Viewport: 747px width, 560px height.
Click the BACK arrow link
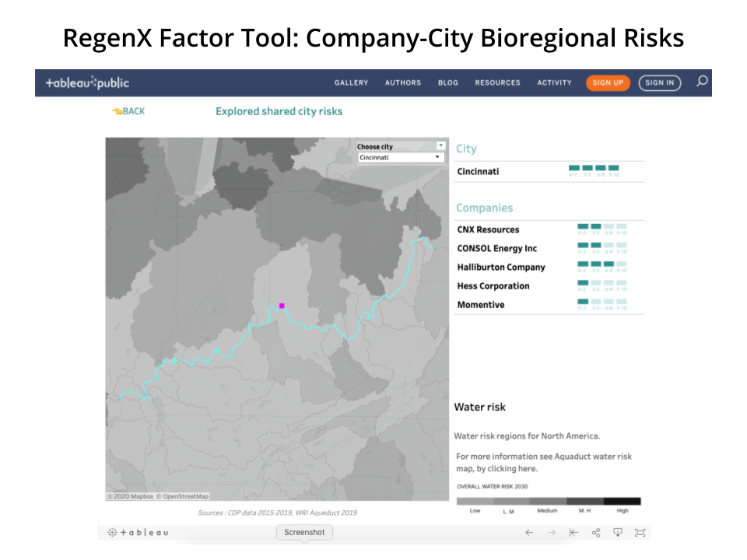pyautogui.click(x=128, y=111)
